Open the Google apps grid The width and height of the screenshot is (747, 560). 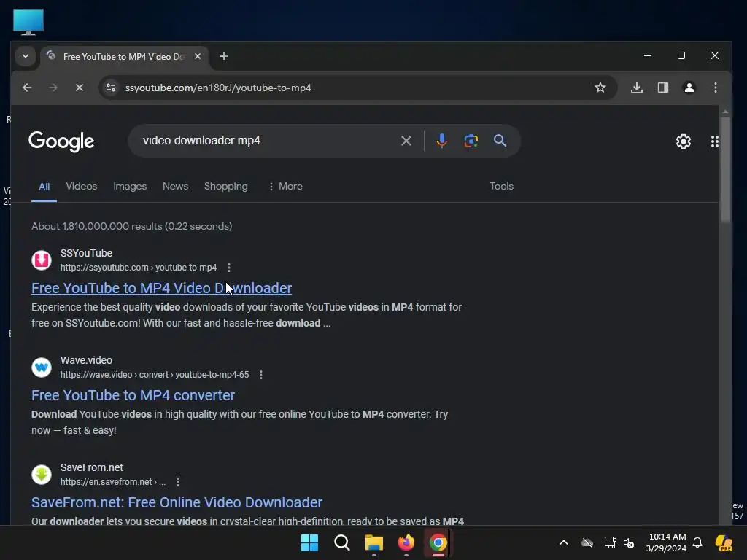tap(715, 141)
